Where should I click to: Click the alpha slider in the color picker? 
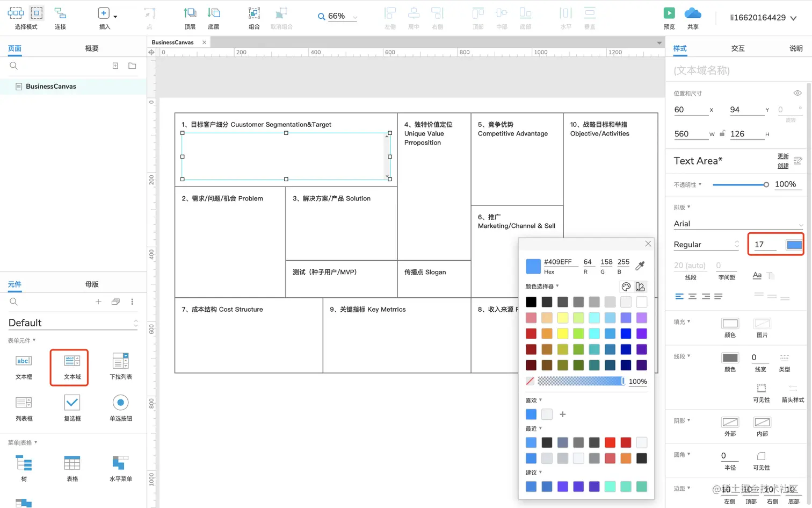click(581, 381)
